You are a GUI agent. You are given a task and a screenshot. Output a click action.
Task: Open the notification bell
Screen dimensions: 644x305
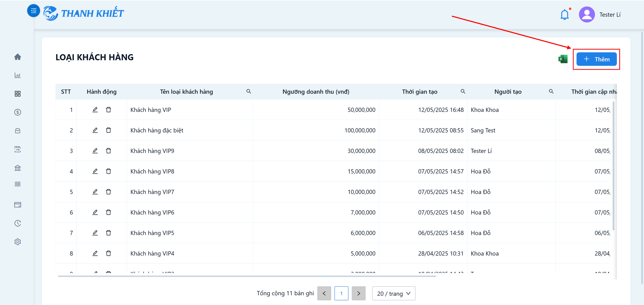click(565, 15)
